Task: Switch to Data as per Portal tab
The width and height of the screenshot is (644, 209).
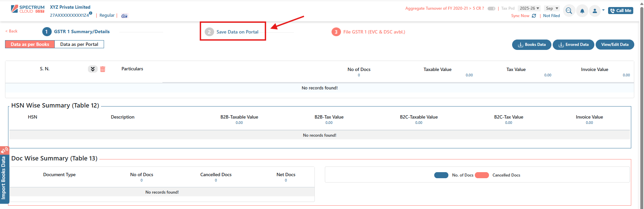Action: [x=79, y=44]
